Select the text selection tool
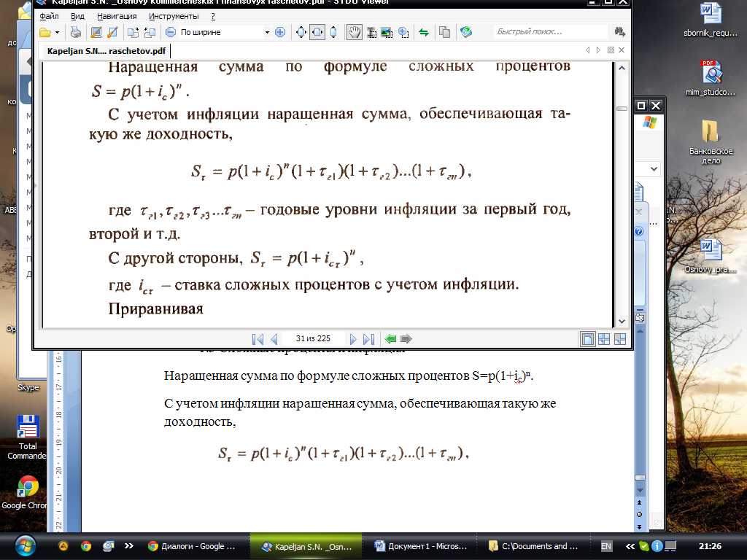The image size is (747, 560). coord(371,32)
